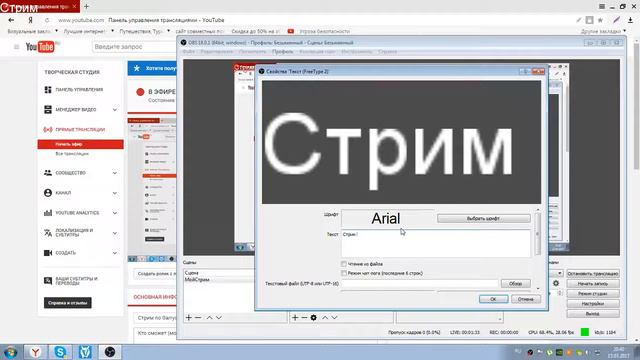
Task: Click 'Остановить трансляцию' button
Action: (593, 273)
